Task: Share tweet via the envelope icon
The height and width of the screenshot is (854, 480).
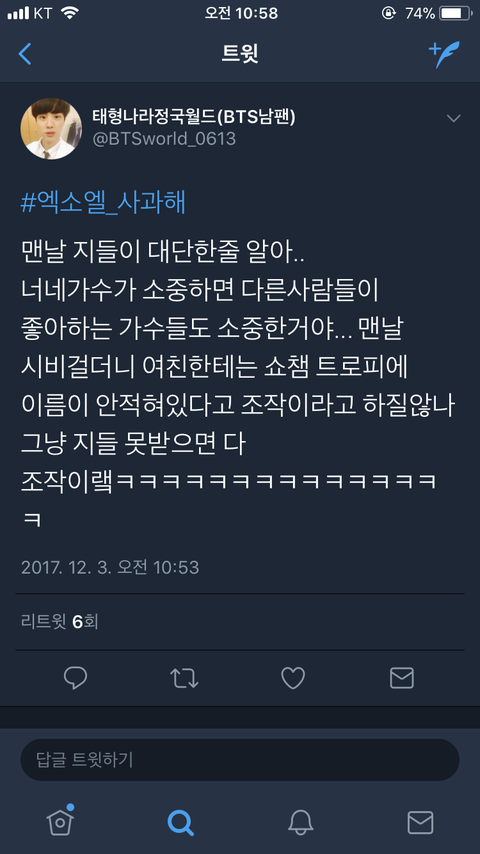Action: tap(402, 678)
